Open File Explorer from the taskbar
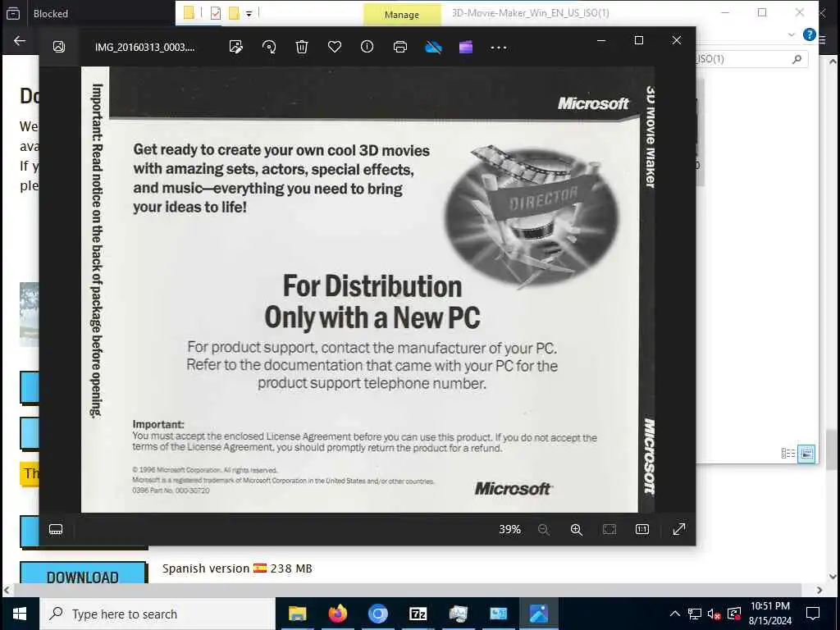Viewport: 840px width, 630px height. (x=297, y=614)
